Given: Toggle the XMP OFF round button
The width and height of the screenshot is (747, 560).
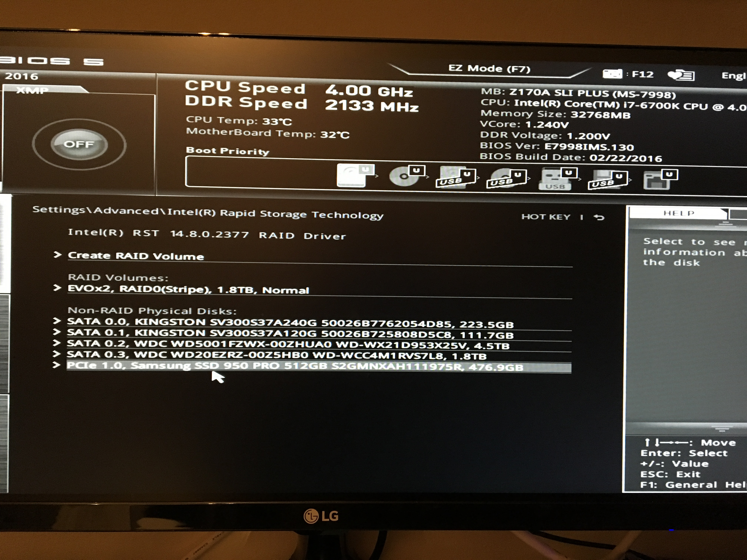Looking at the screenshot, I should pyautogui.click(x=79, y=144).
